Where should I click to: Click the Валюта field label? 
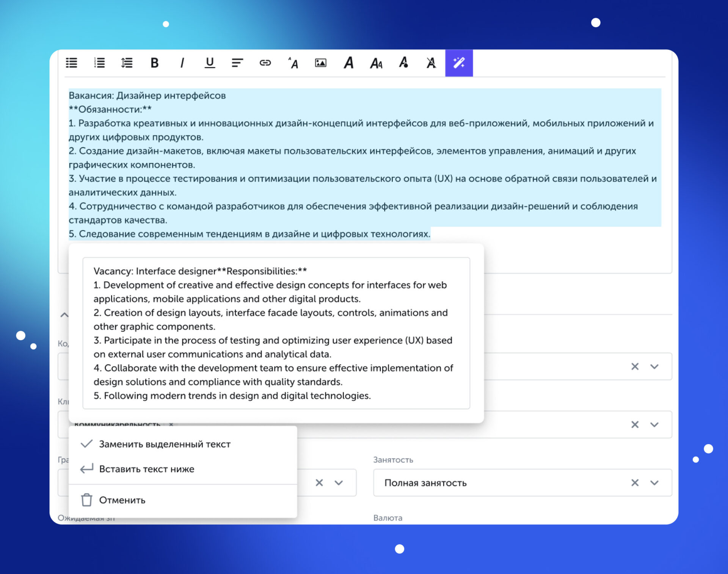click(x=388, y=518)
